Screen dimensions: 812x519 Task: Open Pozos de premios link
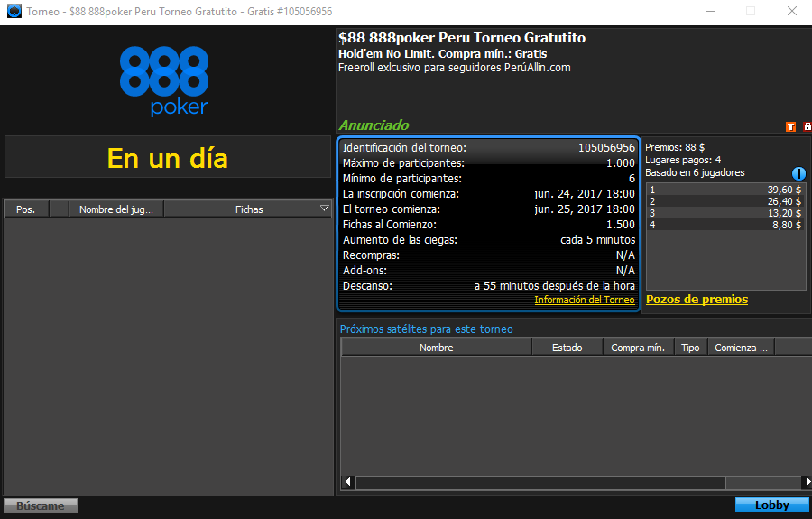[x=697, y=300]
